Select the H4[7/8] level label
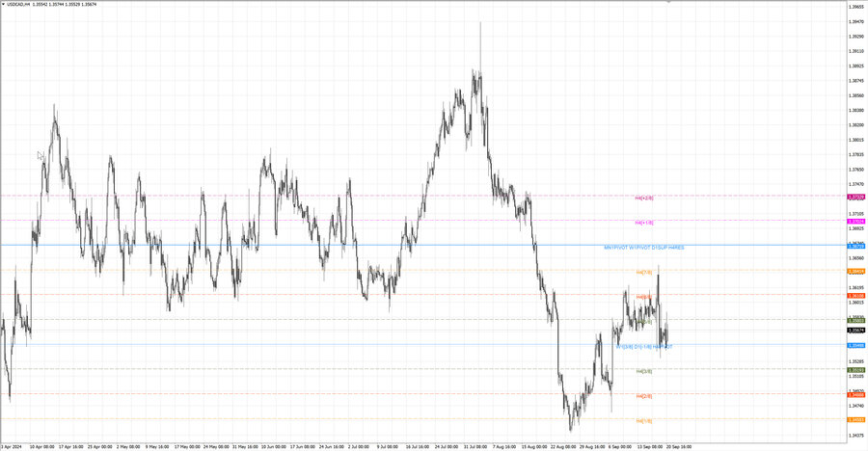 pyautogui.click(x=644, y=273)
